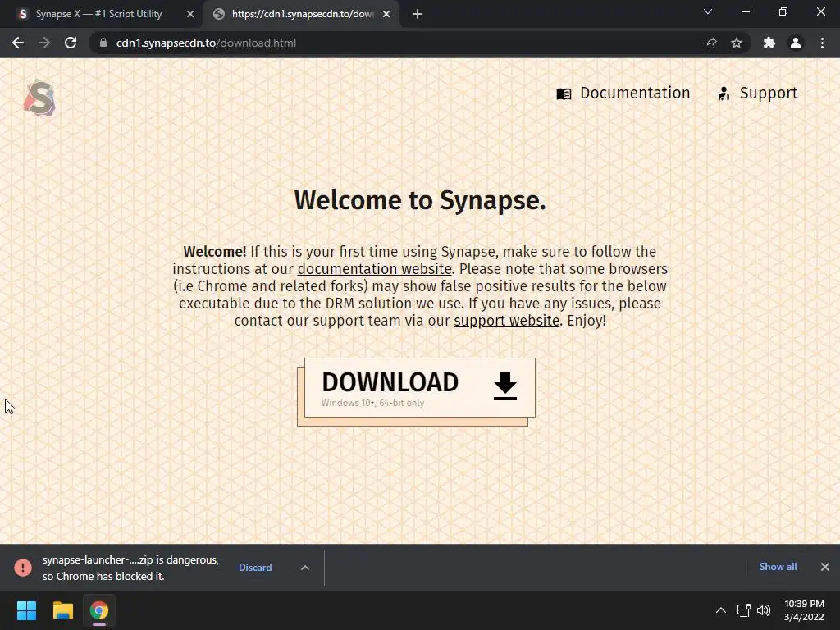
Task: Discard the blocked download
Action: coord(255,568)
